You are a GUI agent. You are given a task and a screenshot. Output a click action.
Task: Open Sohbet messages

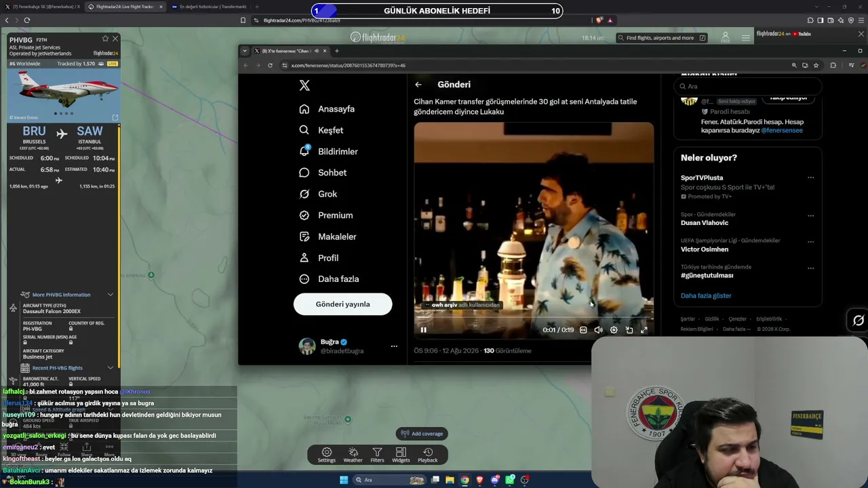323,173
